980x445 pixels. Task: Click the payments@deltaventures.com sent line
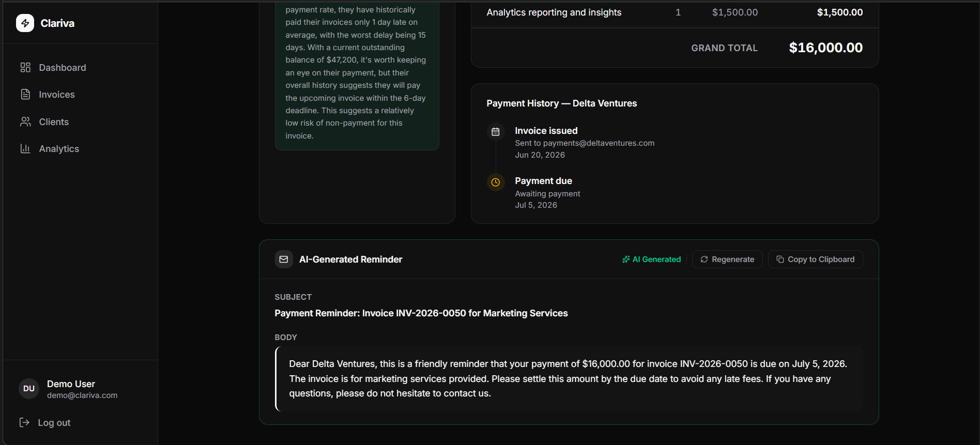click(x=585, y=143)
